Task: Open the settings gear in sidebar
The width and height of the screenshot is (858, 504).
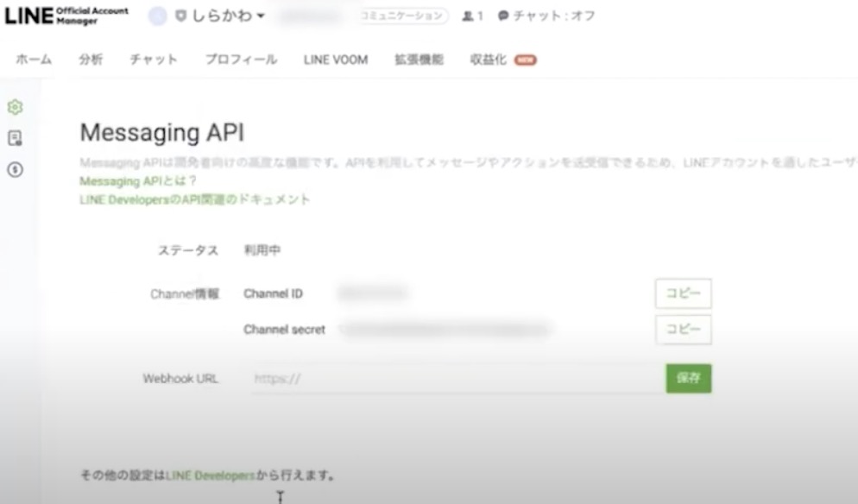Action: 16,107
